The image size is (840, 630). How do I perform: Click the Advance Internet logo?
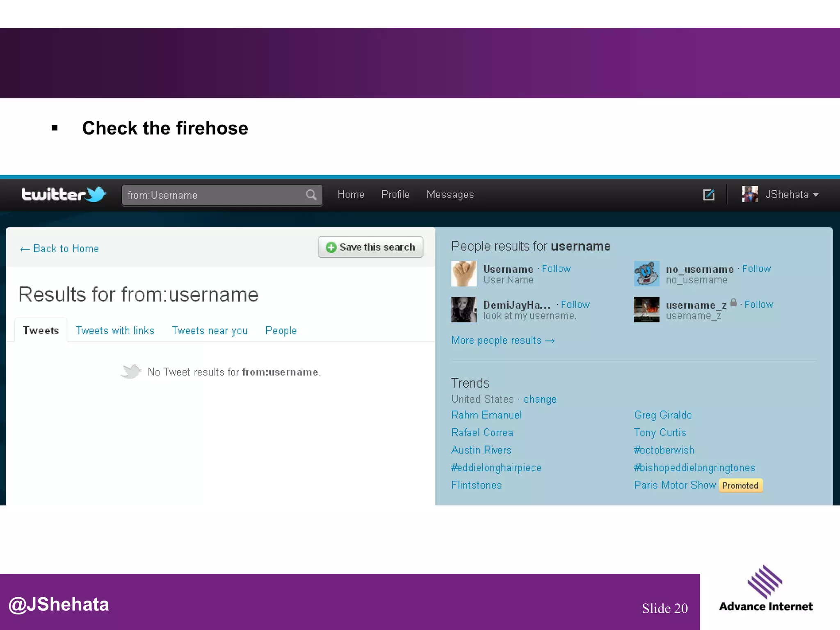click(x=765, y=589)
